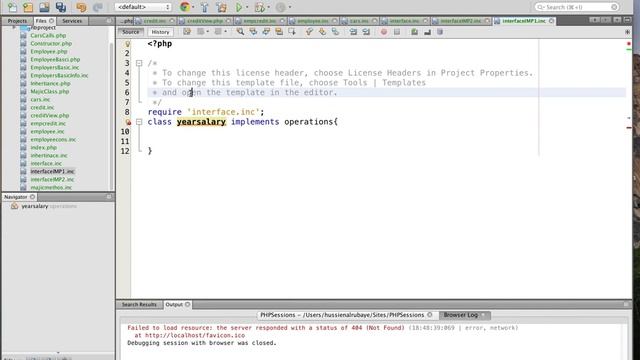
Task: Select index.php in Files tree
Action: [43, 147]
